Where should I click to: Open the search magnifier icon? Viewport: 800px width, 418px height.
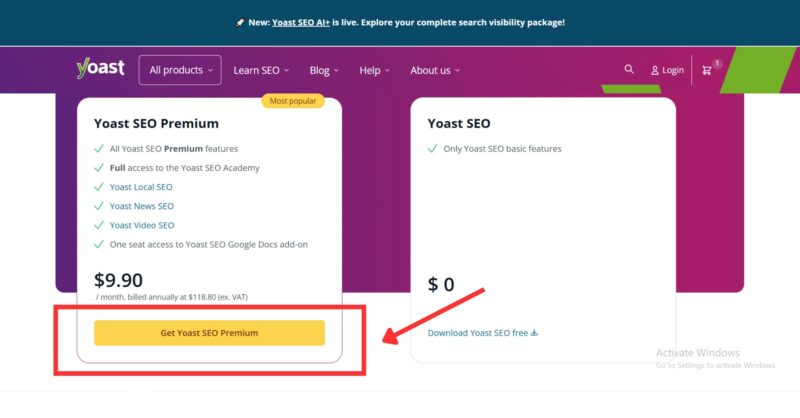pos(629,70)
